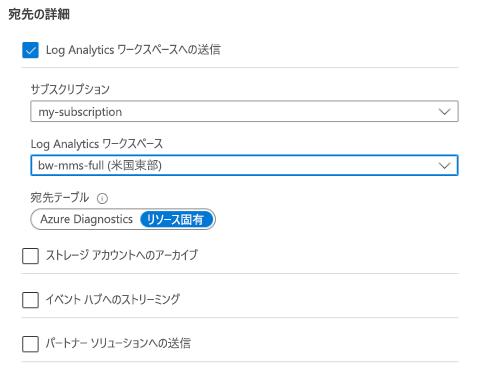Image resolution: width=499 pixels, height=379 pixels.
Task: Click the Log Analytics ワークスペース field label
Action: click(97, 144)
